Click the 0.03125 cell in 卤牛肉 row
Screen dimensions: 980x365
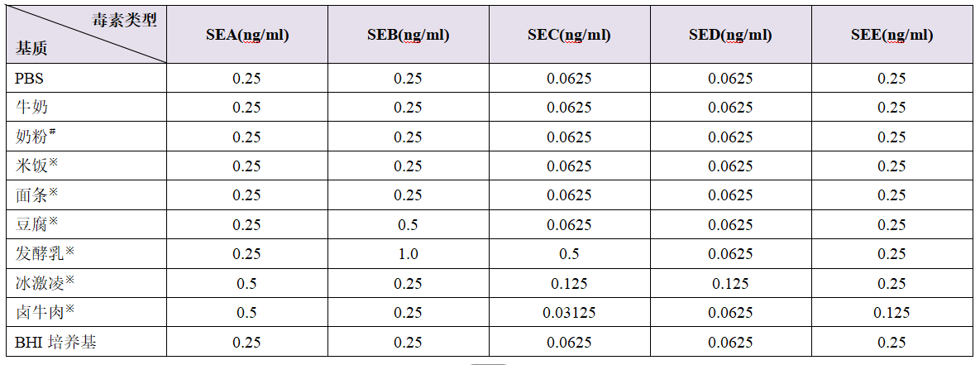point(569,313)
